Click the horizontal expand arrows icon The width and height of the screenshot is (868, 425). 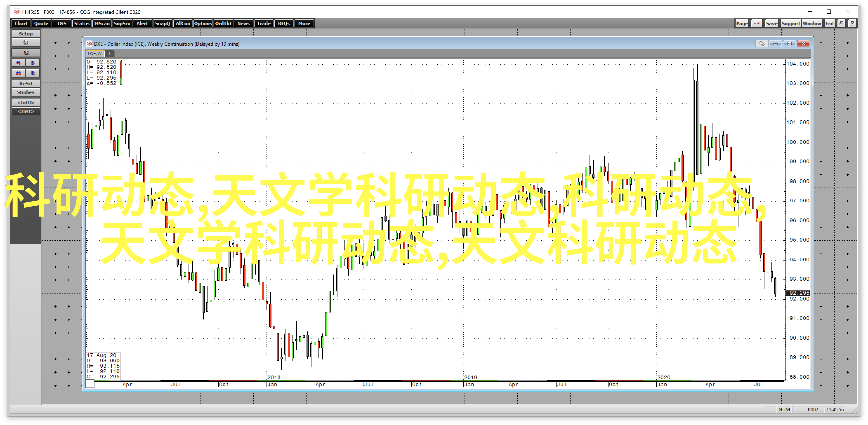coord(18,63)
